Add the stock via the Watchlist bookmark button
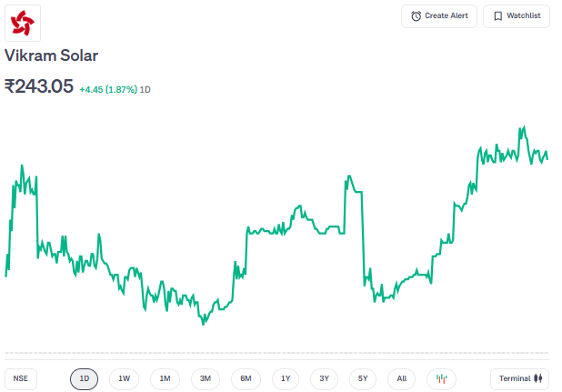 point(517,16)
